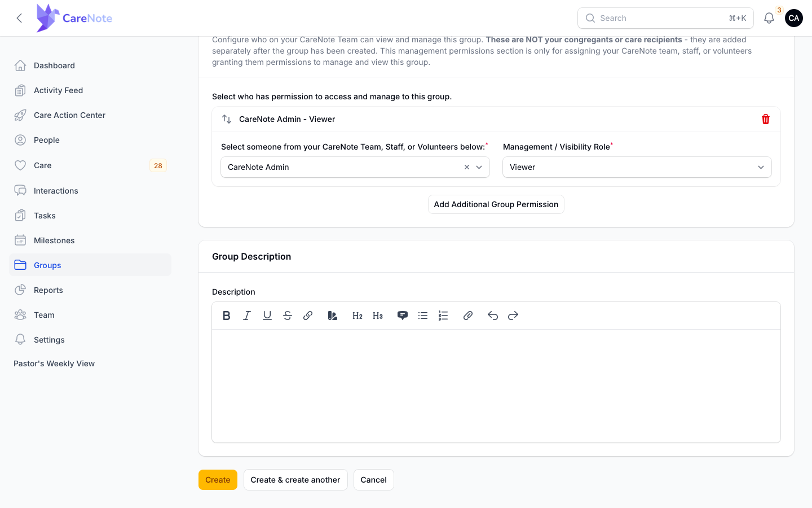
Task: Click Add Additional Group Permission
Action: (x=496, y=204)
